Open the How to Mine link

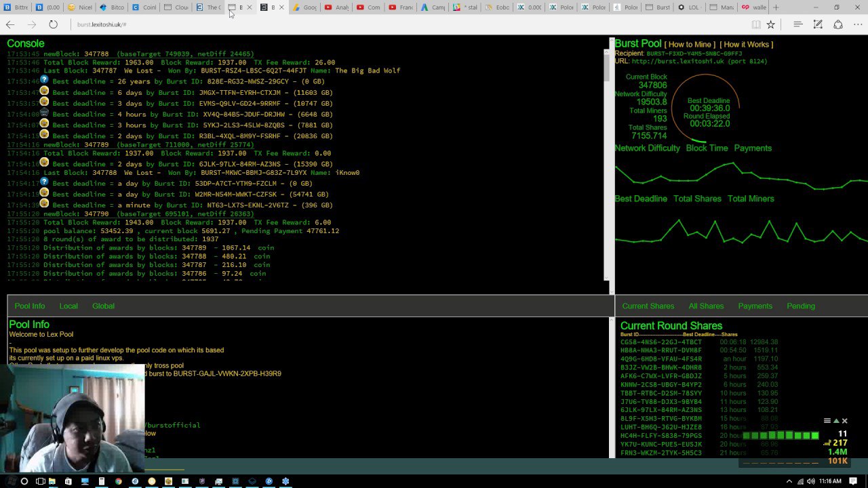pyautogui.click(x=690, y=45)
